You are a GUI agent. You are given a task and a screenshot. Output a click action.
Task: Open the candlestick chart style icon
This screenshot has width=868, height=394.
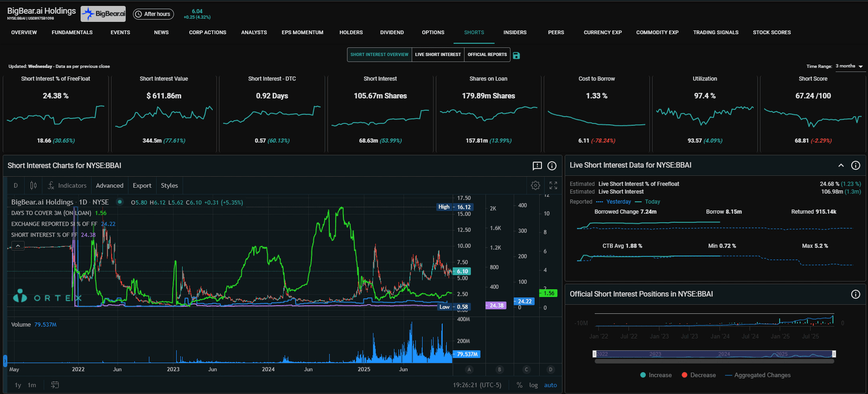(33, 186)
